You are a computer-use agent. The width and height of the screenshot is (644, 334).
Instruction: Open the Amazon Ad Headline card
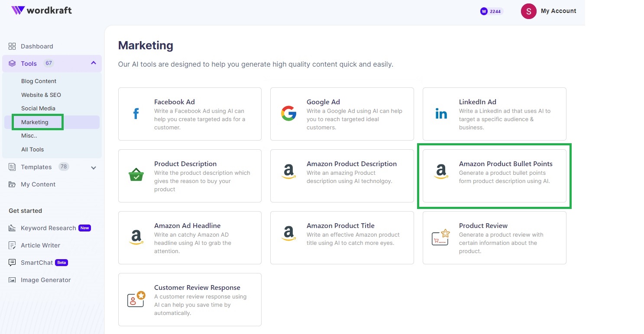(x=190, y=238)
